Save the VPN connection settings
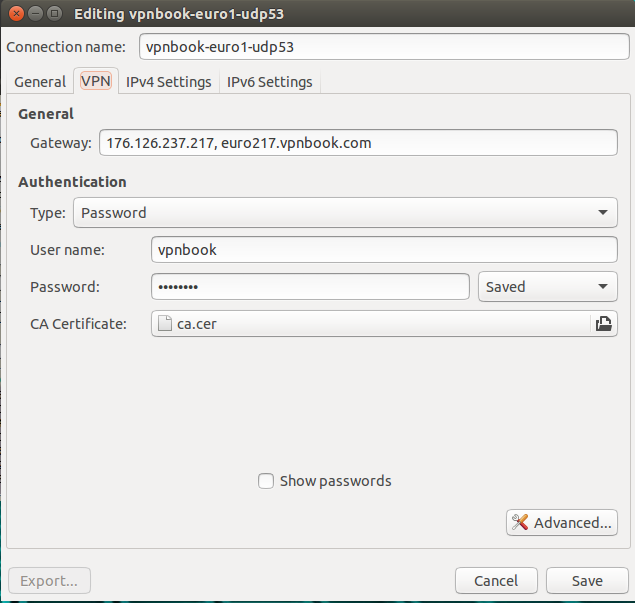Viewport: 635px width, 603px height. [x=587, y=581]
